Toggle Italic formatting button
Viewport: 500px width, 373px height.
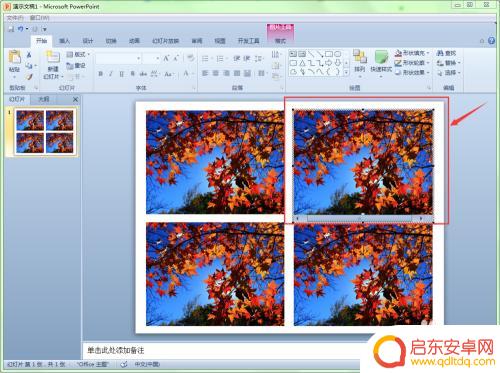111,74
